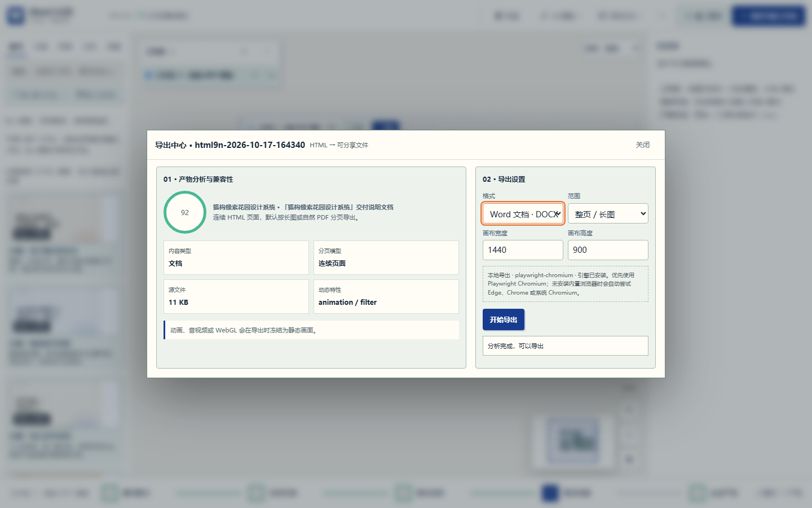Click the 开始导出 button
812x508 pixels.
point(504,319)
